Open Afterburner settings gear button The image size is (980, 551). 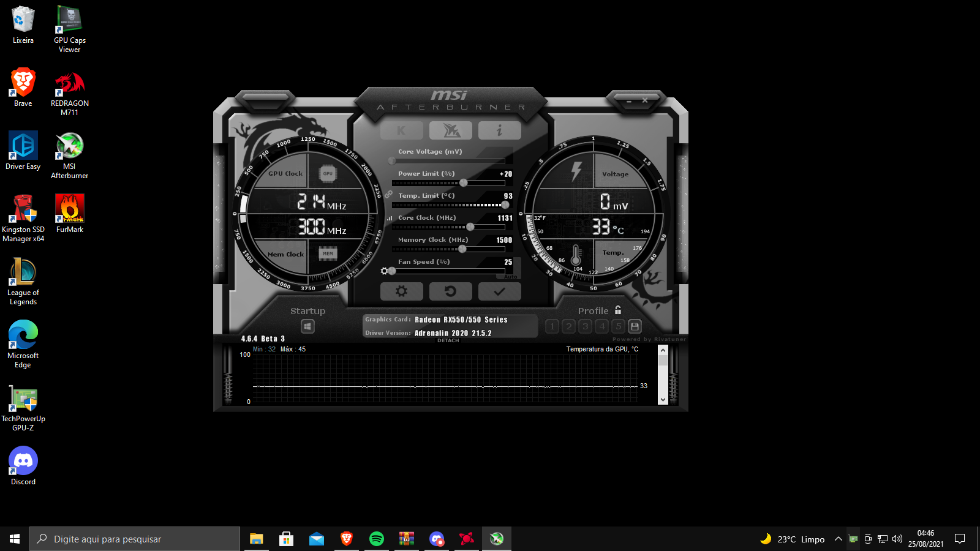pos(401,291)
